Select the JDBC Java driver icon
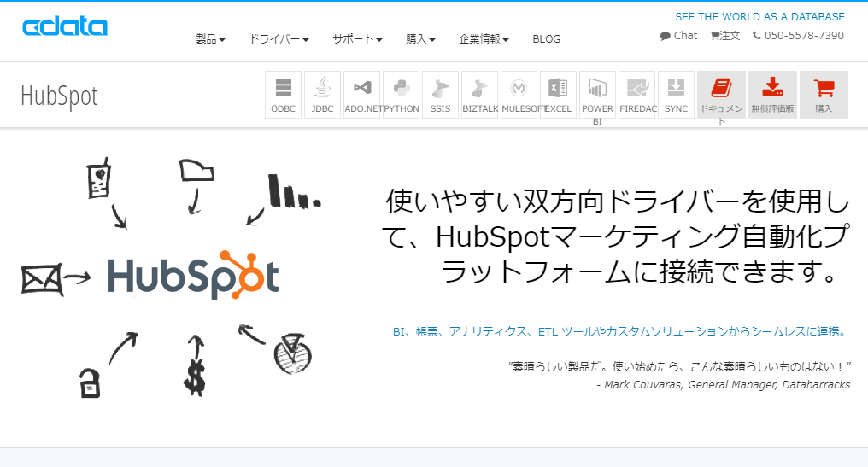 coord(322,95)
